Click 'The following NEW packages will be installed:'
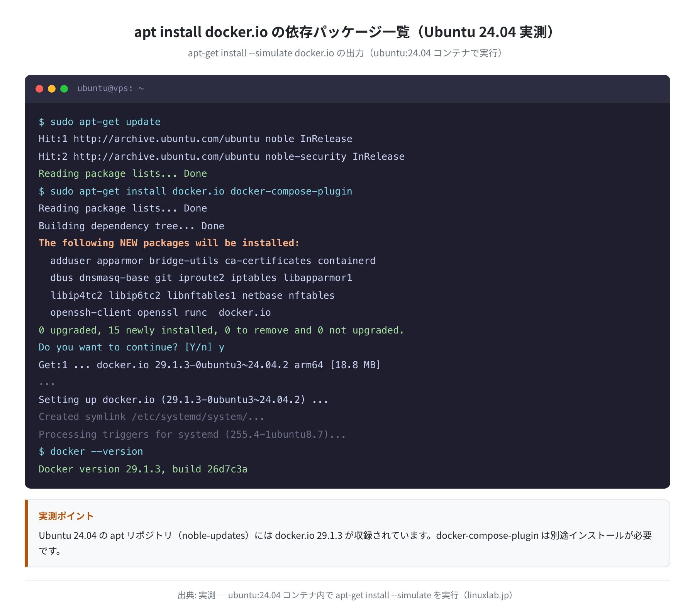Screen dimensions: 695x616 point(169,243)
